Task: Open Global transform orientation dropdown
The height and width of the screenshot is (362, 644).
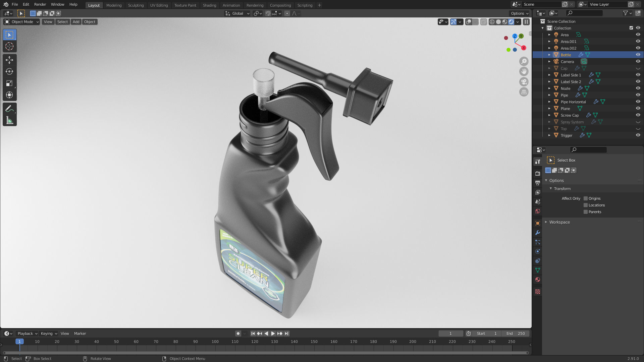Action: [x=237, y=13]
